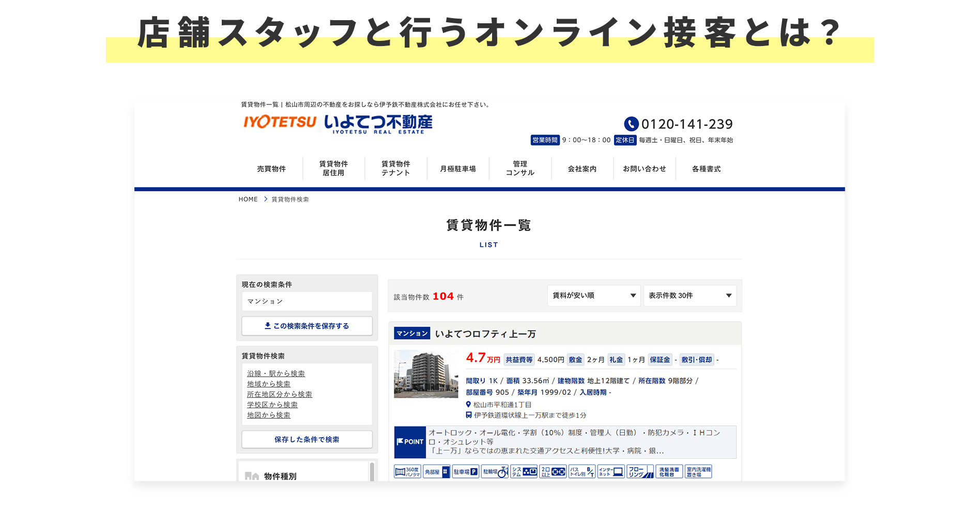Click the システム kitchen feature icon

click(x=524, y=472)
